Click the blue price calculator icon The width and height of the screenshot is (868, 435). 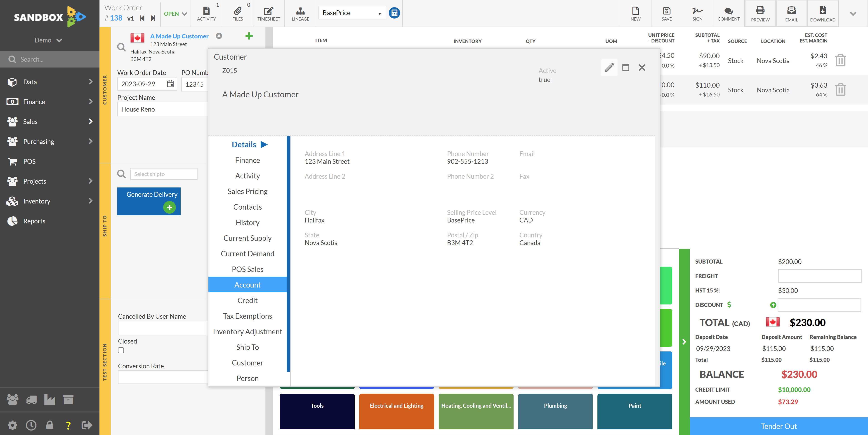(394, 13)
